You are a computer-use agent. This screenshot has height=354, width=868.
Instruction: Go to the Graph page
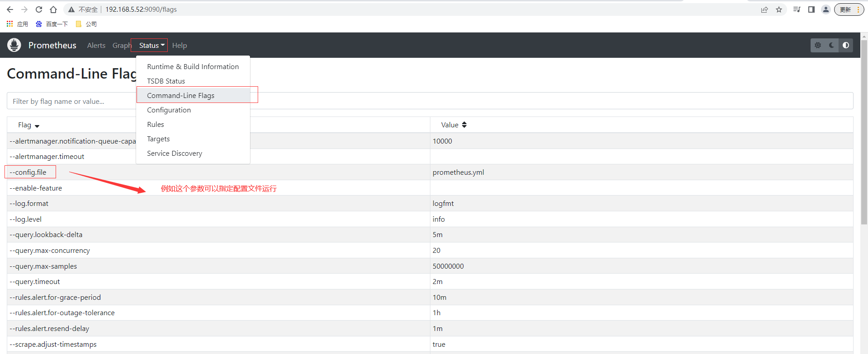122,45
